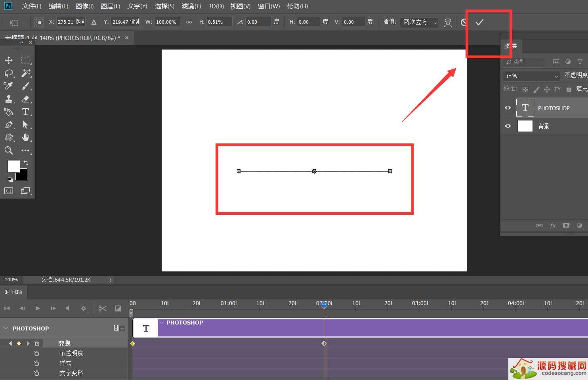Open the 文件(F) menu
The image size is (588, 380).
point(32,6)
